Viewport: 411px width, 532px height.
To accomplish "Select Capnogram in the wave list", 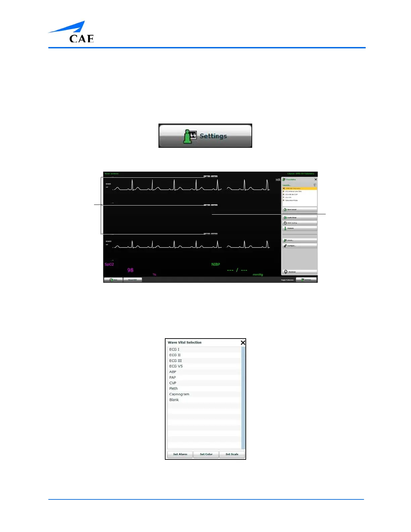I will tap(204, 394).
